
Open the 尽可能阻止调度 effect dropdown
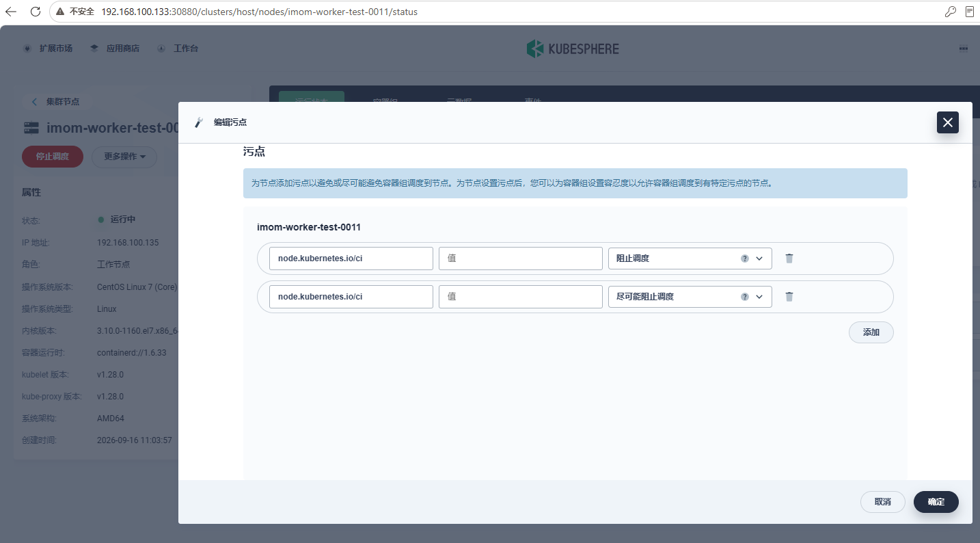[x=690, y=297]
